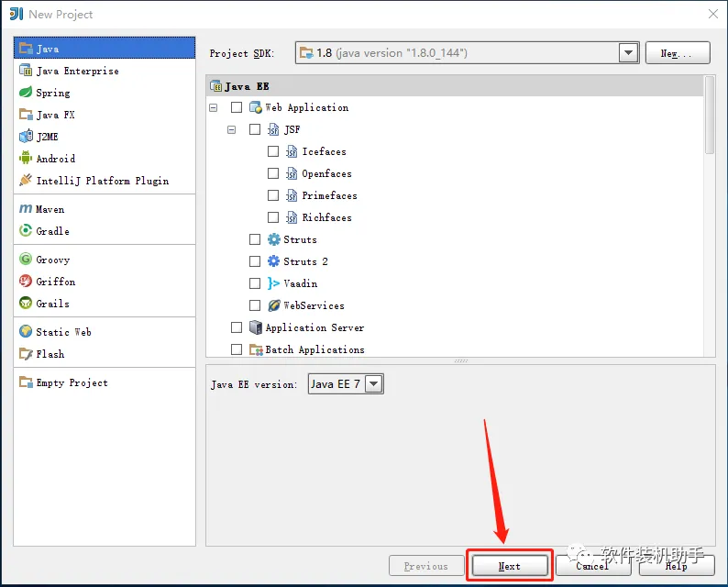The image size is (728, 587).
Task: Open the Project SDK dropdown arrow
Action: coord(628,52)
